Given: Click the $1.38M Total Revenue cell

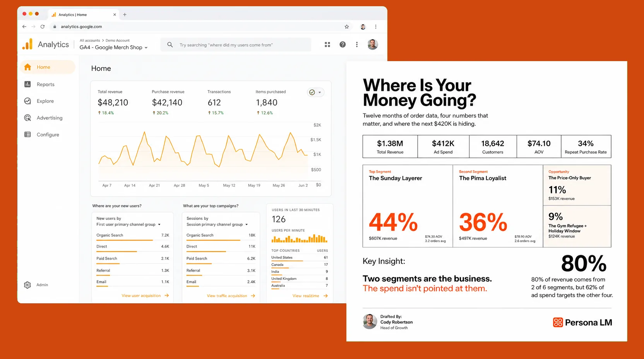Looking at the screenshot, I should pos(390,147).
